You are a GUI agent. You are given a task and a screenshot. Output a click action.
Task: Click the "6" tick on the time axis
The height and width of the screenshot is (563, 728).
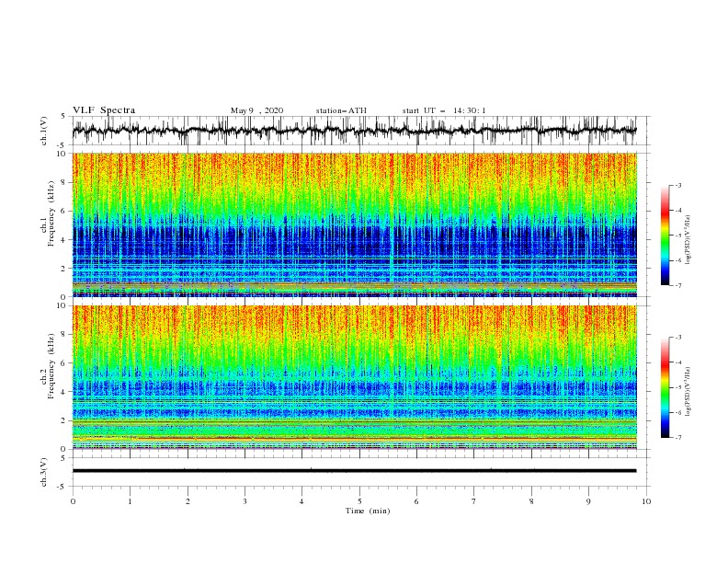(416, 501)
